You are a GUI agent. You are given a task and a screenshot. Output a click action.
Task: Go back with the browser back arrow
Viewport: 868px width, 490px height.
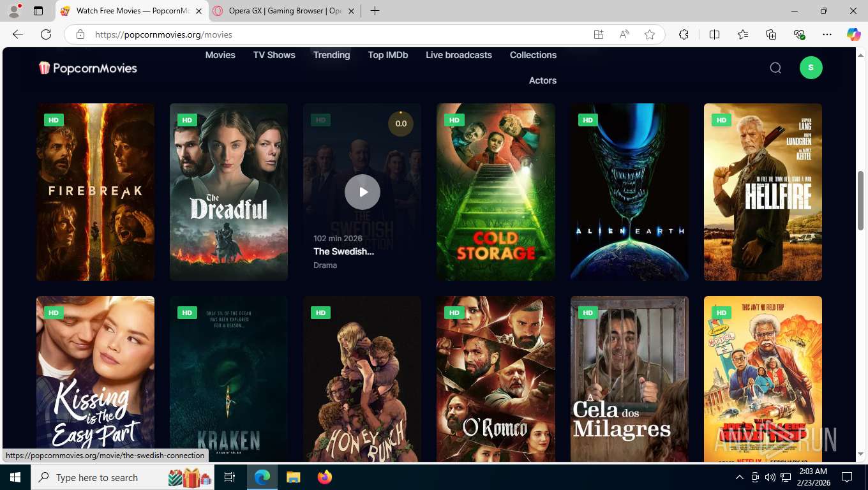coord(18,34)
